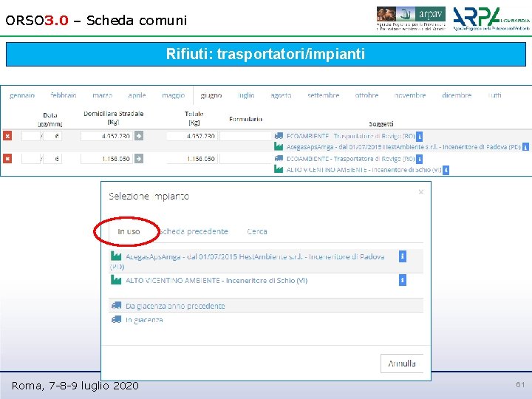Switch to settembre month tab
The width and height of the screenshot is (532, 399).
coord(324,95)
